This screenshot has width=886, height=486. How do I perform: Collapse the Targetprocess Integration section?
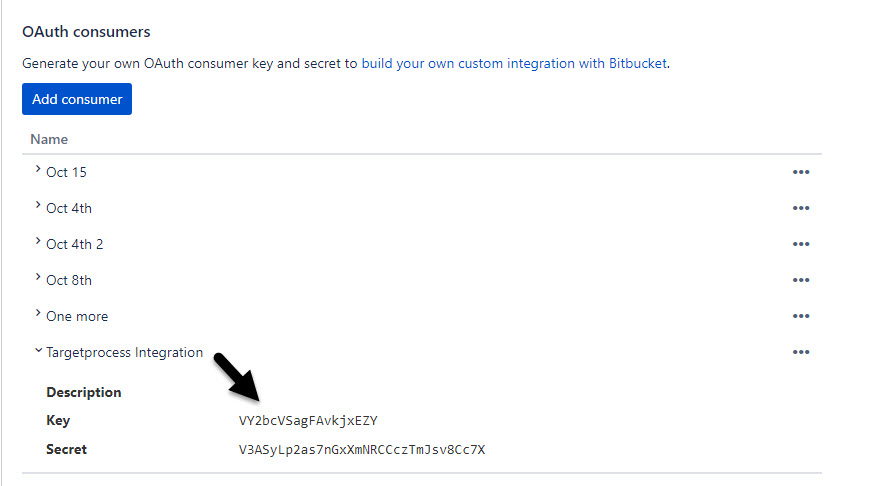[x=38, y=350]
